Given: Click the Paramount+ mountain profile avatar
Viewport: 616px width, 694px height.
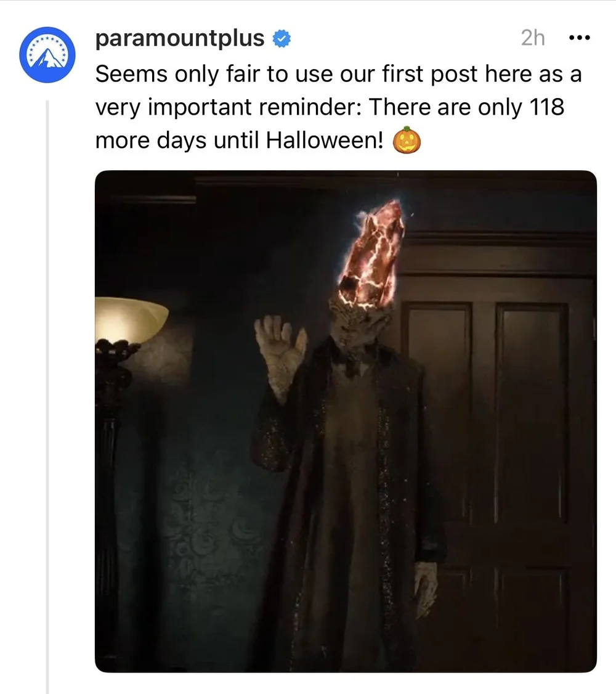Looking at the screenshot, I should [x=47, y=54].
